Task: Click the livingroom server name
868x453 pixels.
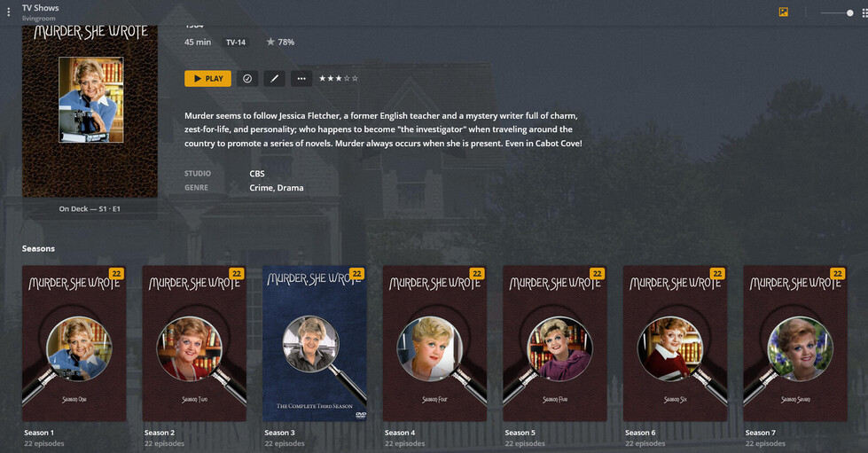Action: pos(39,19)
